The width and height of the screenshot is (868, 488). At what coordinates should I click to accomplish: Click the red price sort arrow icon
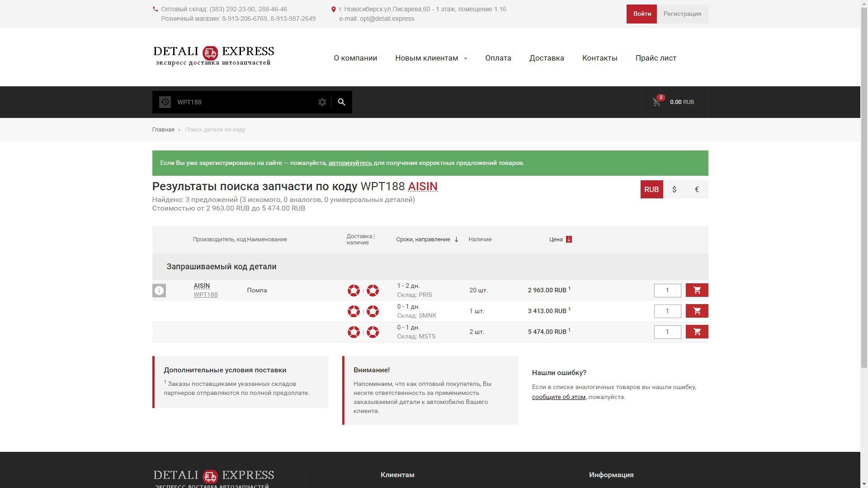pyautogui.click(x=569, y=239)
